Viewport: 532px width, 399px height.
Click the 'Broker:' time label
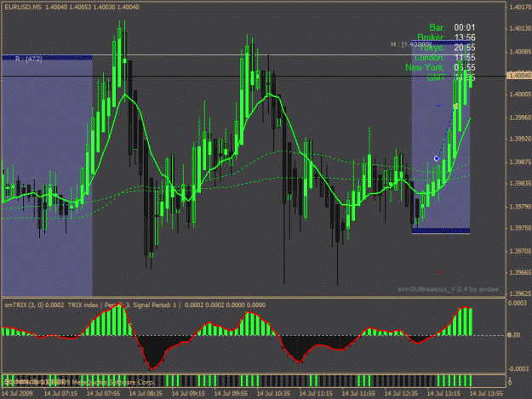coord(431,37)
